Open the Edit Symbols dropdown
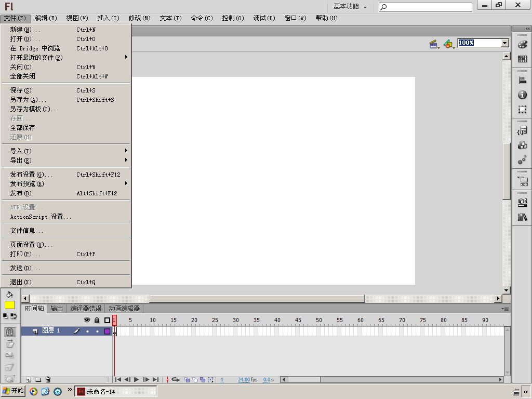The width and height of the screenshot is (532, 399). point(449,44)
